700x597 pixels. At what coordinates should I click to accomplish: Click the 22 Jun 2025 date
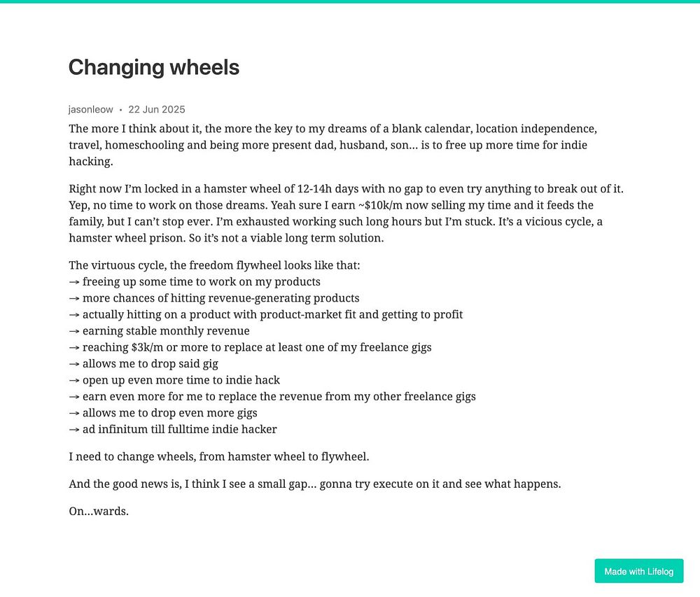click(157, 109)
